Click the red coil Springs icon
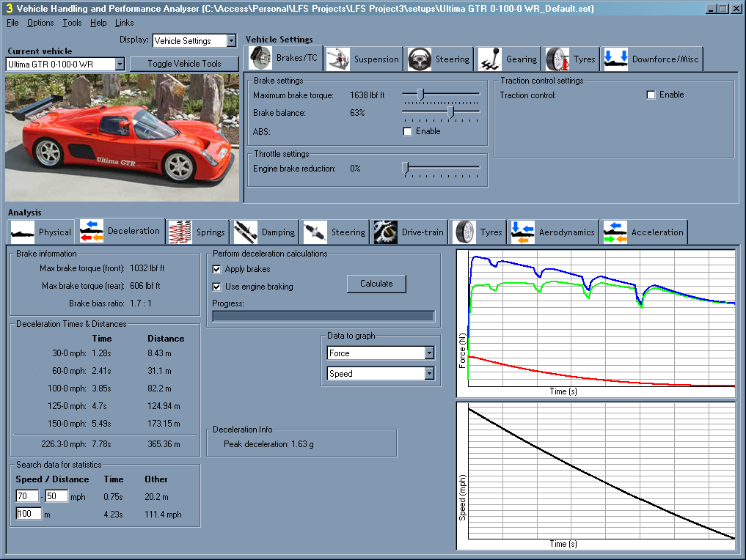Screen dimensions: 746x560 tap(180, 232)
